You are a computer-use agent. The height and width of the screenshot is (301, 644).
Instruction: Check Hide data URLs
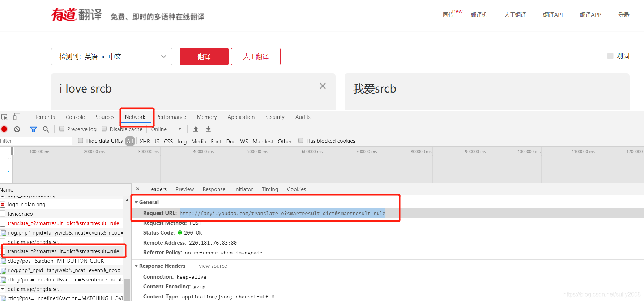(81, 141)
